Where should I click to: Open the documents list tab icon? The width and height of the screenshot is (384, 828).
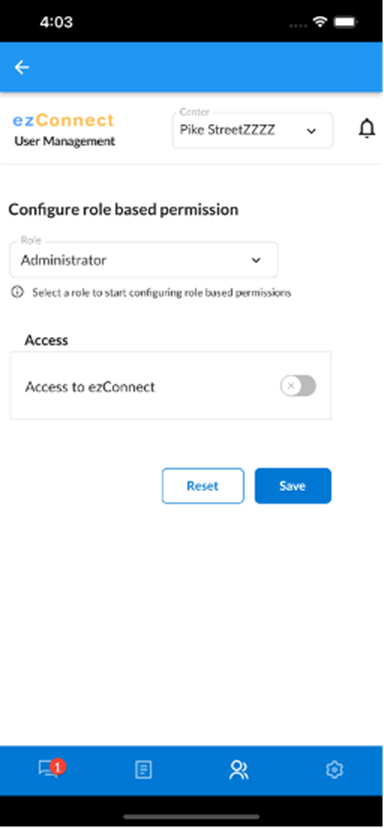(144, 770)
